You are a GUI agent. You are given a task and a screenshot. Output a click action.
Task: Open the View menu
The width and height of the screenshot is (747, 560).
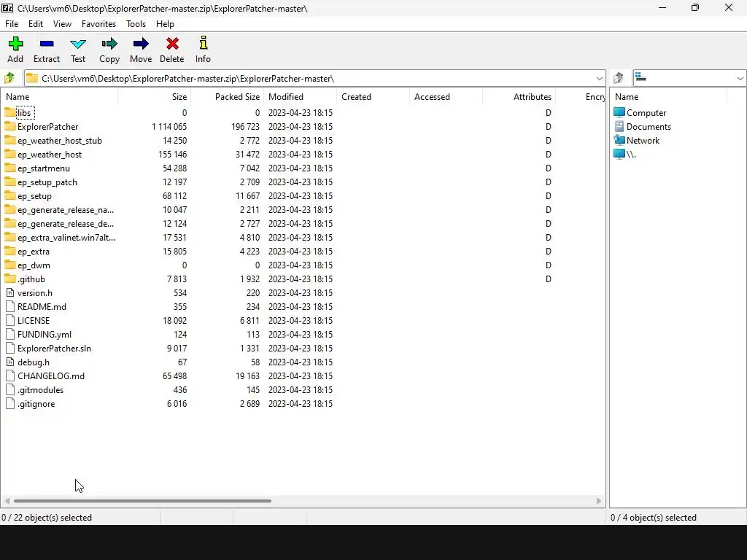(63, 24)
